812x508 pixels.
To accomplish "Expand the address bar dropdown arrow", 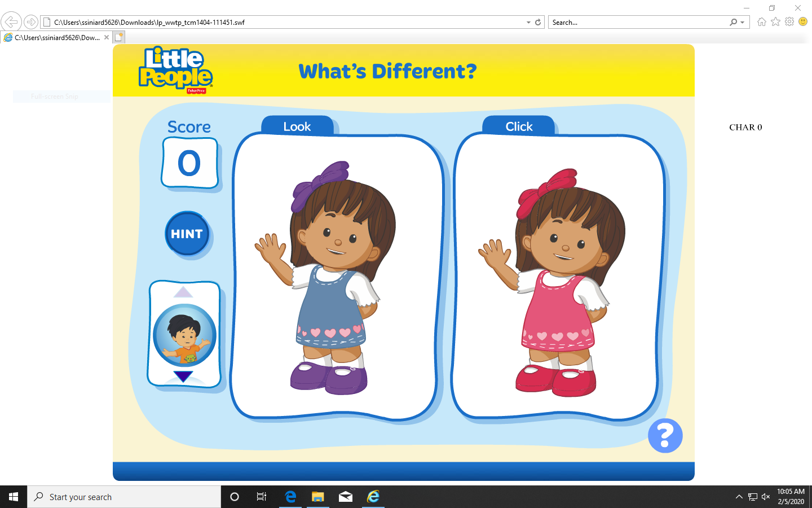I will pyautogui.click(x=528, y=23).
